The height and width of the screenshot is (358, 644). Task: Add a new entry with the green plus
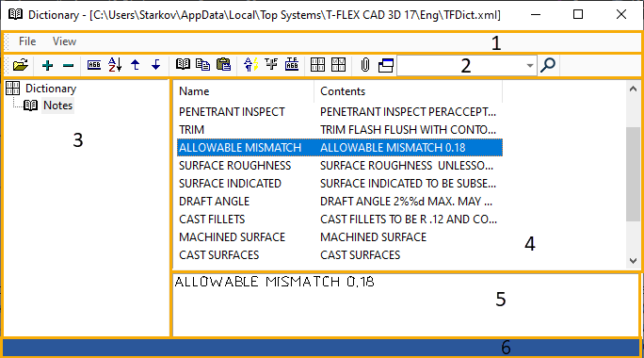click(x=48, y=65)
